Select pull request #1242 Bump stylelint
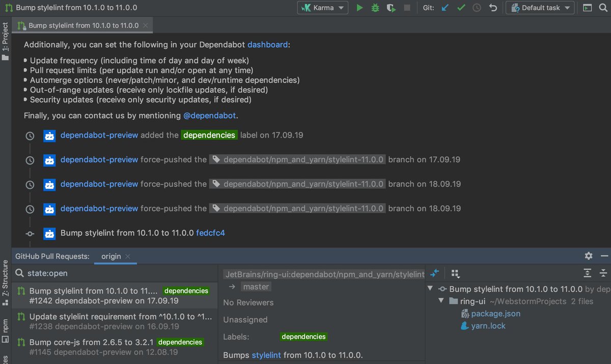The width and height of the screenshot is (611, 364). click(x=115, y=296)
